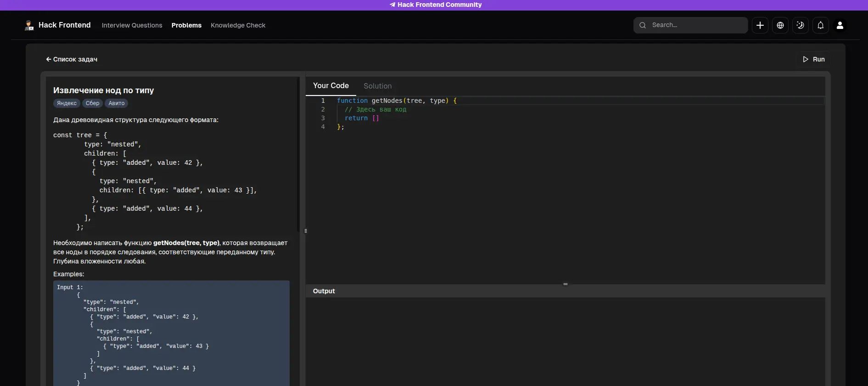
Task: Click line 1 function getNodes in editor
Action: pyautogui.click(x=397, y=101)
